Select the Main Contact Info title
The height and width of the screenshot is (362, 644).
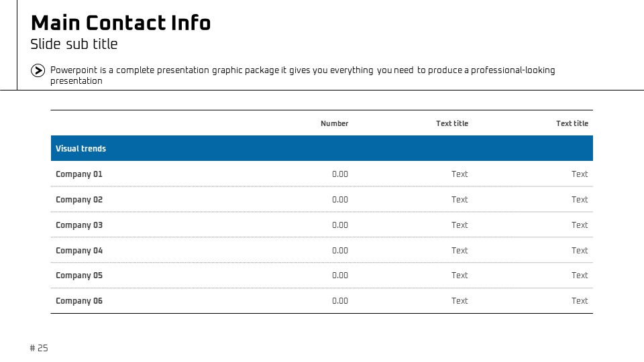click(121, 23)
